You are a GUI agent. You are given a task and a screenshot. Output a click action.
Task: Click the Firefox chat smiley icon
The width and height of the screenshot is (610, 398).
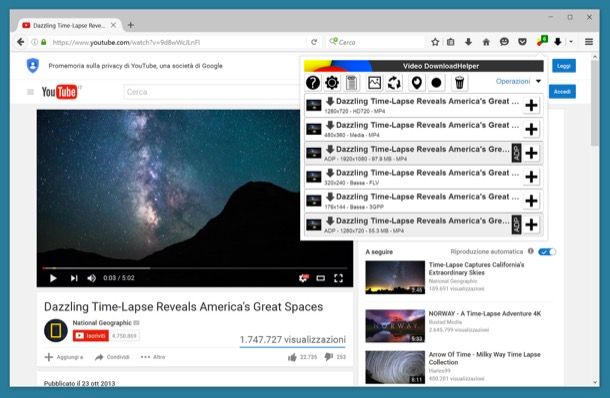pyautogui.click(x=504, y=42)
